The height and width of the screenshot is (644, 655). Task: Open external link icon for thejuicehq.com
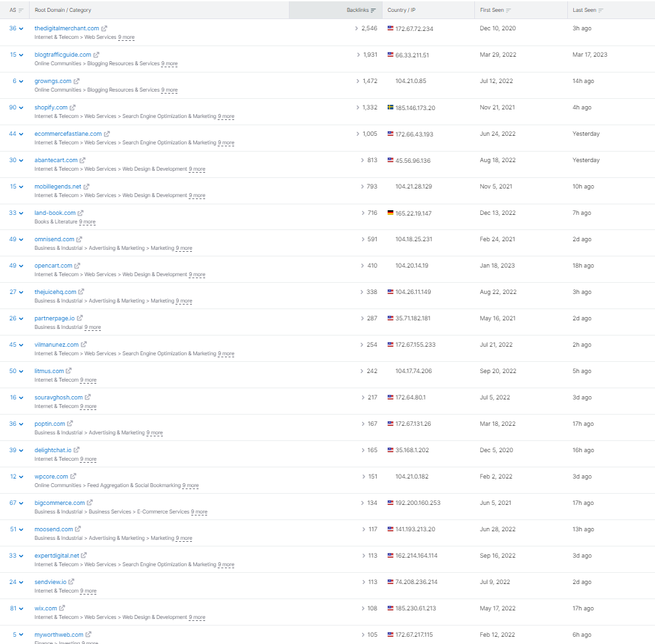tap(81, 292)
